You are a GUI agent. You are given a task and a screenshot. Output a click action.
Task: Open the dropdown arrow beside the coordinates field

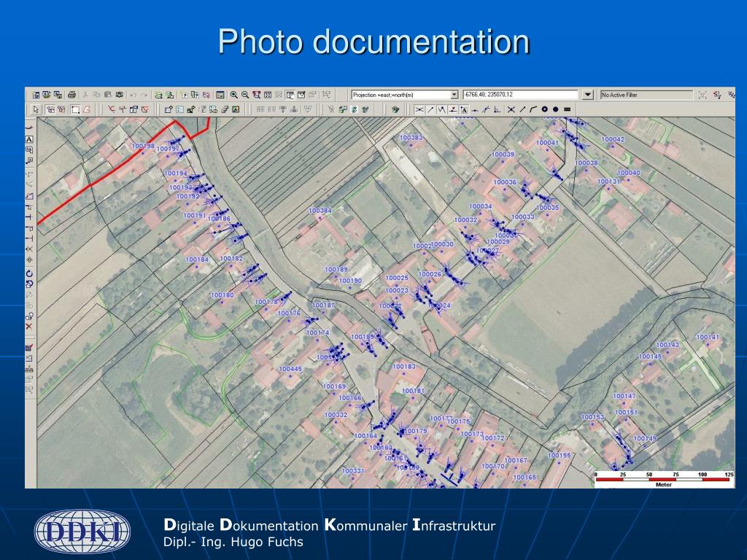pyautogui.click(x=588, y=95)
